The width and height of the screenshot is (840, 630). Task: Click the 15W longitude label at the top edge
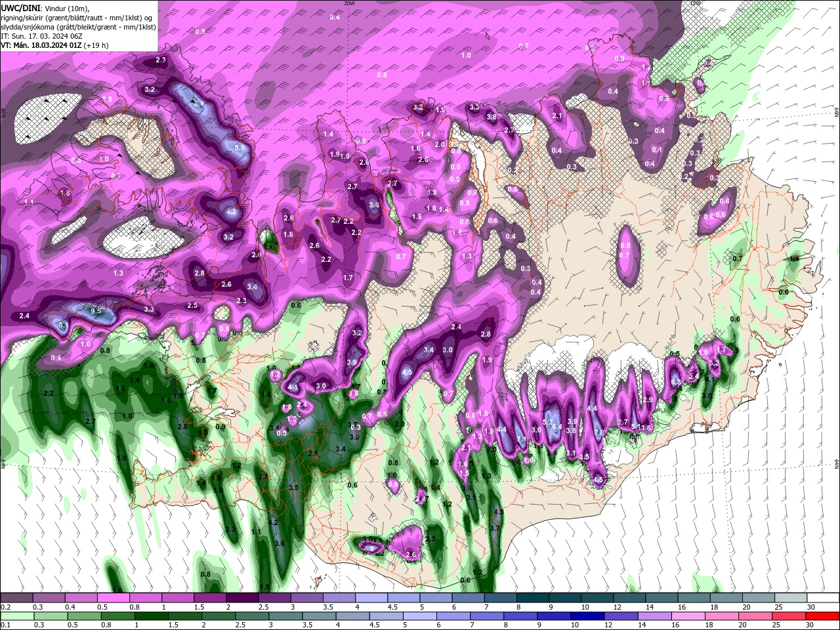(695, 3)
